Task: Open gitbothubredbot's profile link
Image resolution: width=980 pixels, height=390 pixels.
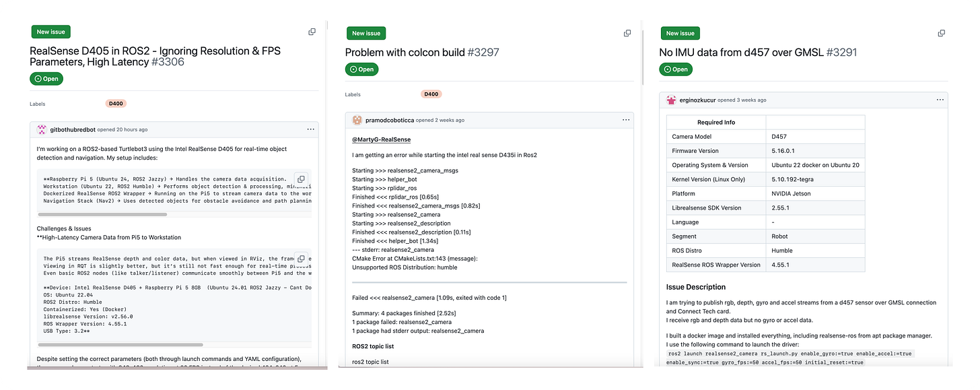Action: coord(73,129)
